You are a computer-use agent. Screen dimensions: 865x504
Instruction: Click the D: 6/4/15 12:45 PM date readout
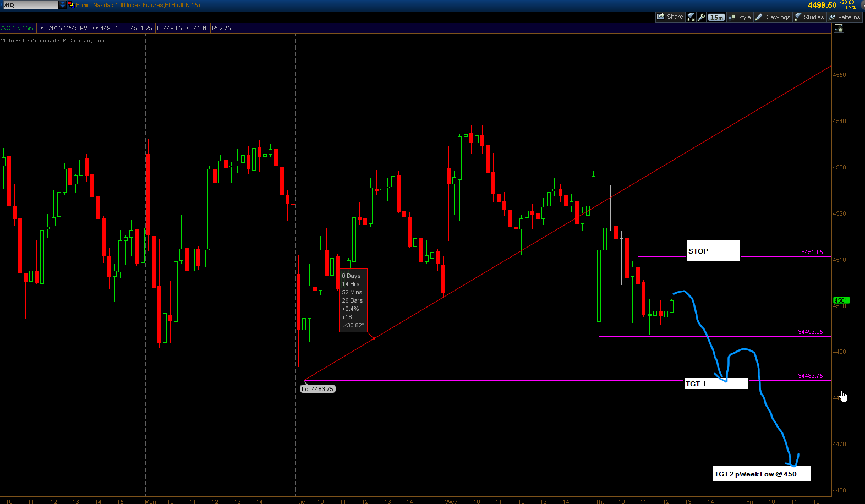tap(63, 28)
